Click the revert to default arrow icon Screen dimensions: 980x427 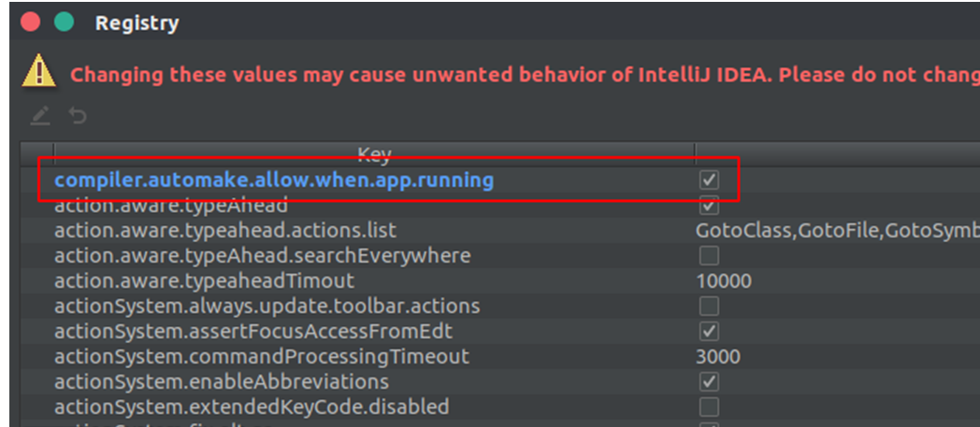pyautogui.click(x=78, y=116)
